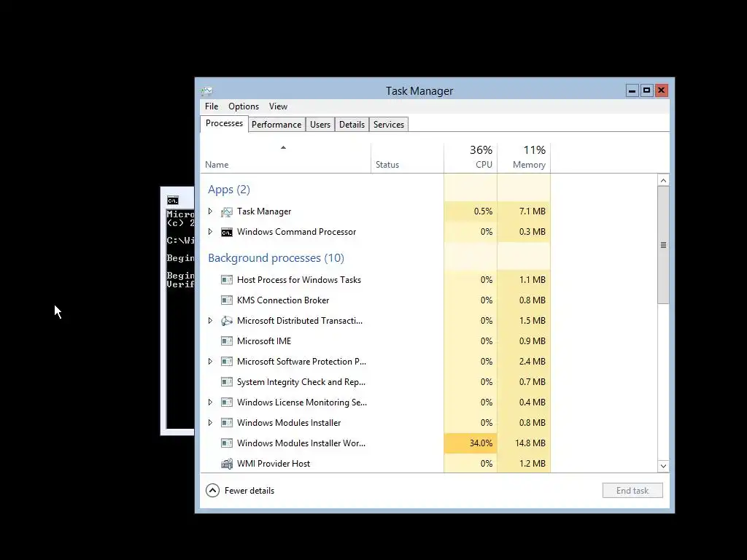Click the 34.0% CPU value
The height and width of the screenshot is (560, 747).
(x=481, y=443)
